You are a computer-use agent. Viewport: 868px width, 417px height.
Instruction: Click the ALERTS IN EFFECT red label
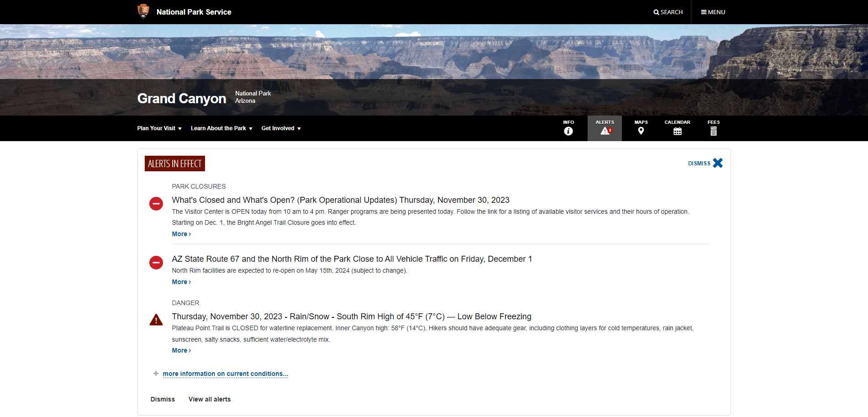tap(175, 164)
